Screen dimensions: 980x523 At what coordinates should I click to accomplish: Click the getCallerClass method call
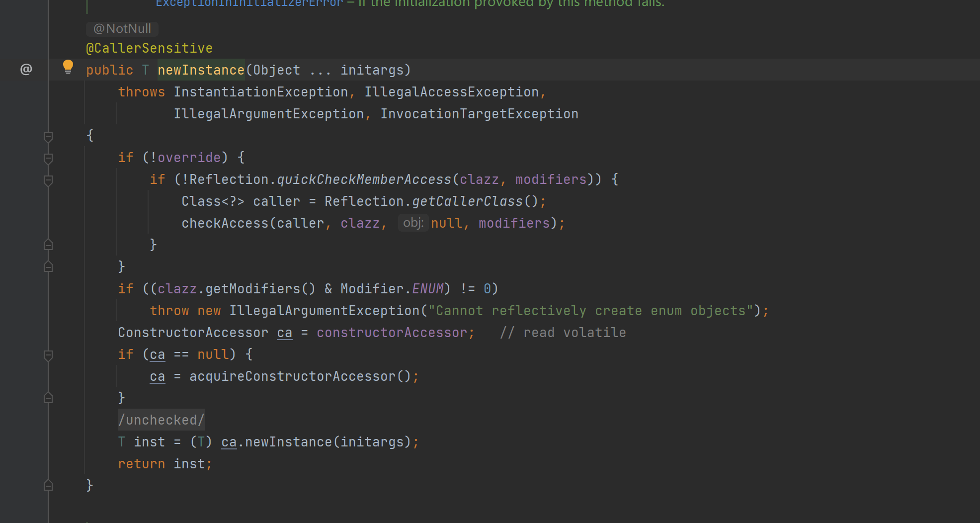point(468,201)
